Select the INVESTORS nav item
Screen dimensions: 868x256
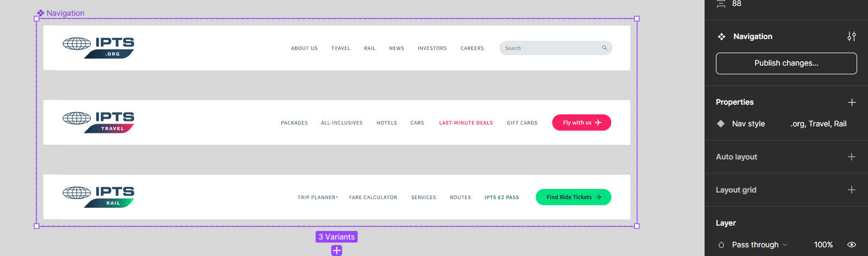(x=432, y=48)
